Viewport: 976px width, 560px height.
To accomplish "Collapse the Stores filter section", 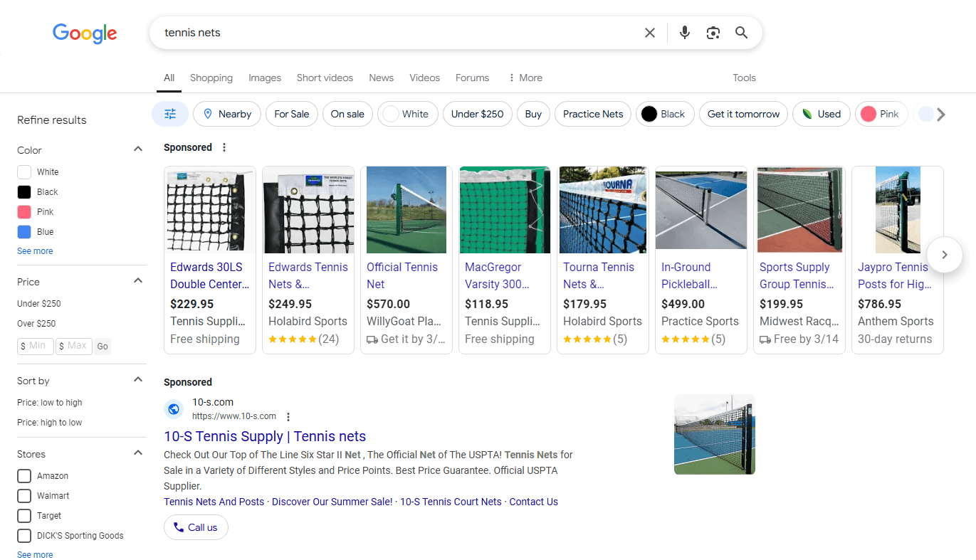I will (x=138, y=453).
